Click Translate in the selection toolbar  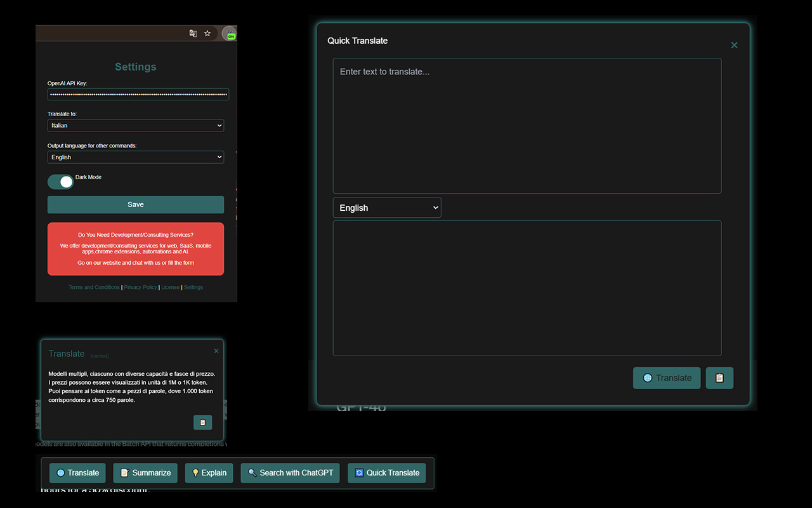(77, 473)
